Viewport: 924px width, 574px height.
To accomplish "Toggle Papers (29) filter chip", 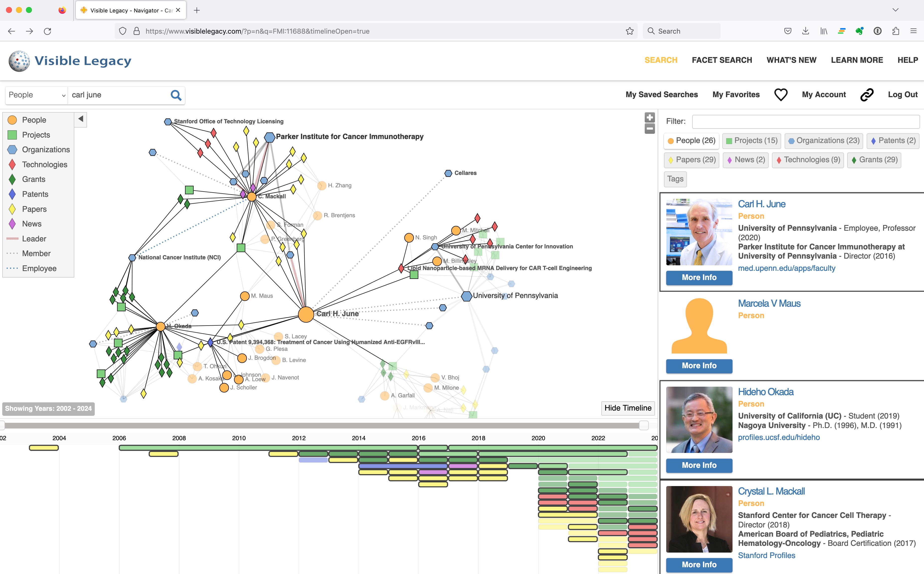I will click(691, 160).
